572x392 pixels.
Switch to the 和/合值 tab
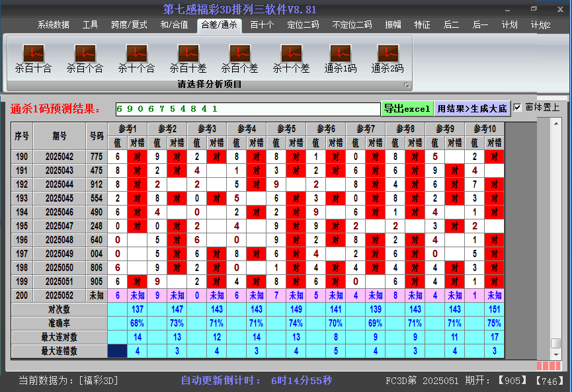[x=174, y=25]
